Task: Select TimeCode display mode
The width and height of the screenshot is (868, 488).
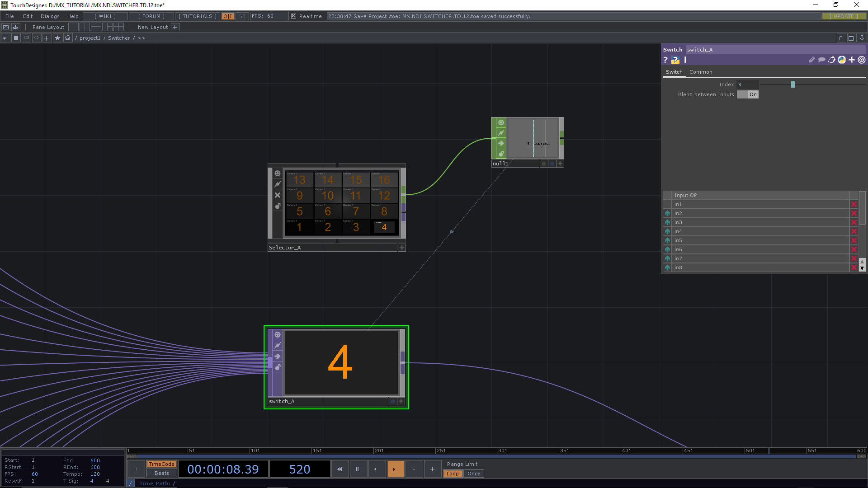Action: [161, 464]
